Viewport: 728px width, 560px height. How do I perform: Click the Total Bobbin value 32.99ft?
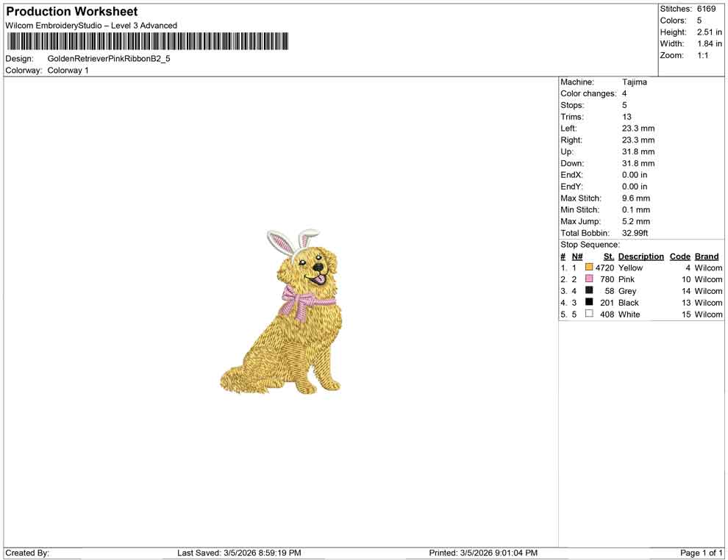click(x=635, y=233)
